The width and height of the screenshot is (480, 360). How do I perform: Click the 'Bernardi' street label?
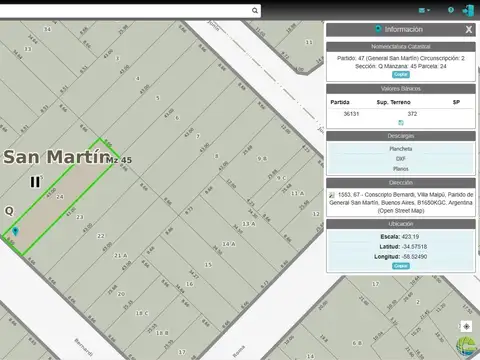(83, 347)
